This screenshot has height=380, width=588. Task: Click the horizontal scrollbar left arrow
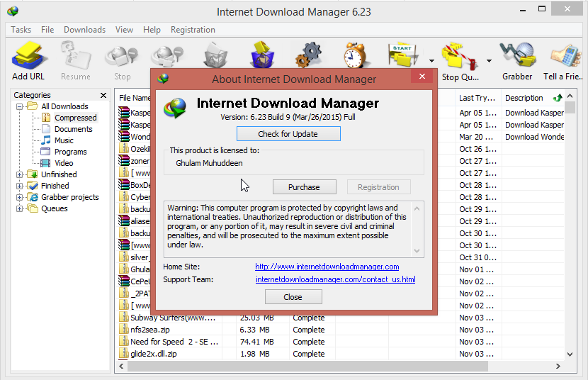click(x=122, y=366)
